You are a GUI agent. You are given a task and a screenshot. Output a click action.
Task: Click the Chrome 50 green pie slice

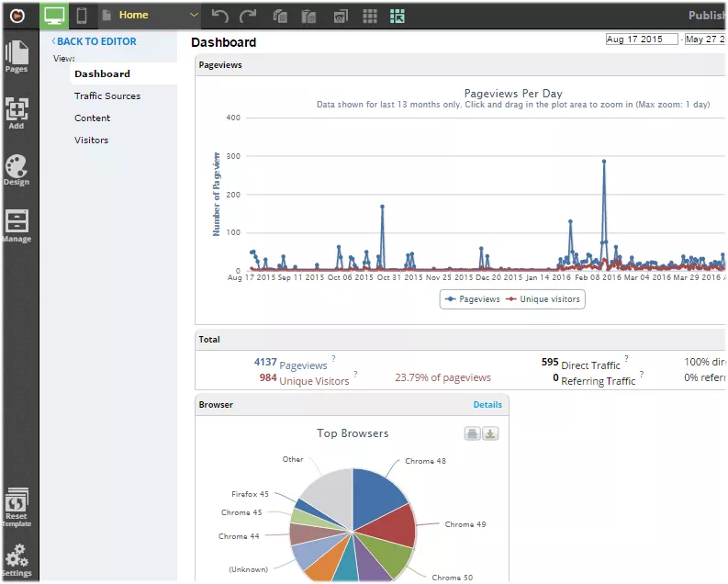tap(386, 555)
